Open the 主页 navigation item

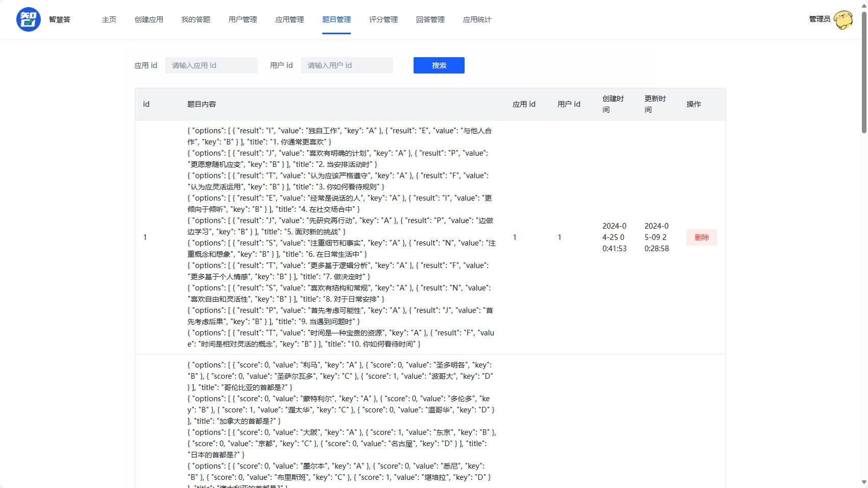coord(109,19)
